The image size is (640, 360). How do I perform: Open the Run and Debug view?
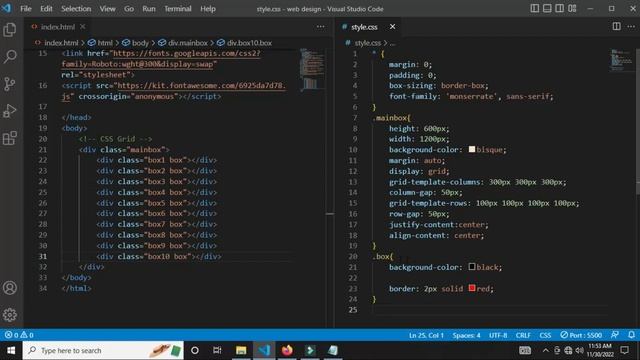click(x=10, y=111)
